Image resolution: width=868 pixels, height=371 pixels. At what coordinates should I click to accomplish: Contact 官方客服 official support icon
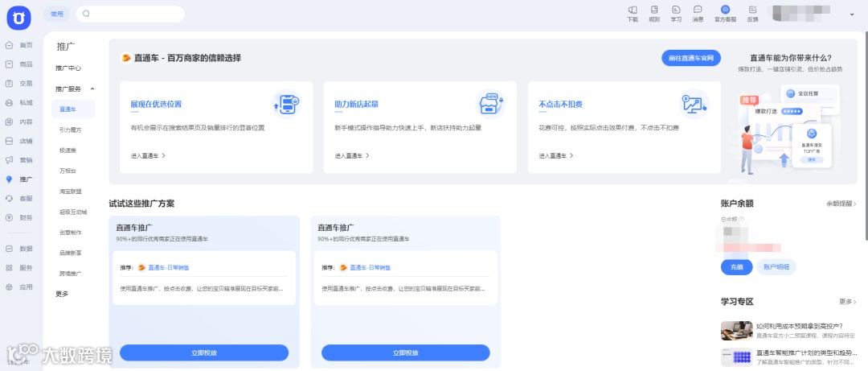tap(725, 10)
